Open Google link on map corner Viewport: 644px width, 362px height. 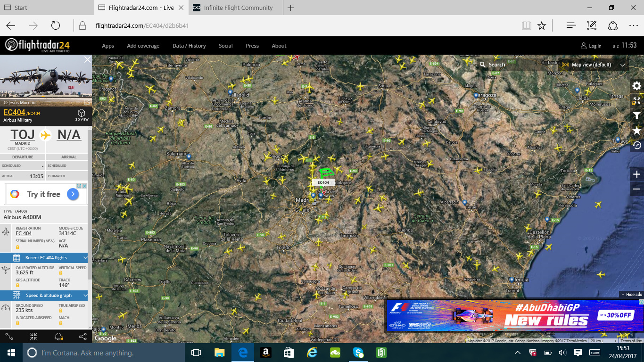click(106, 338)
